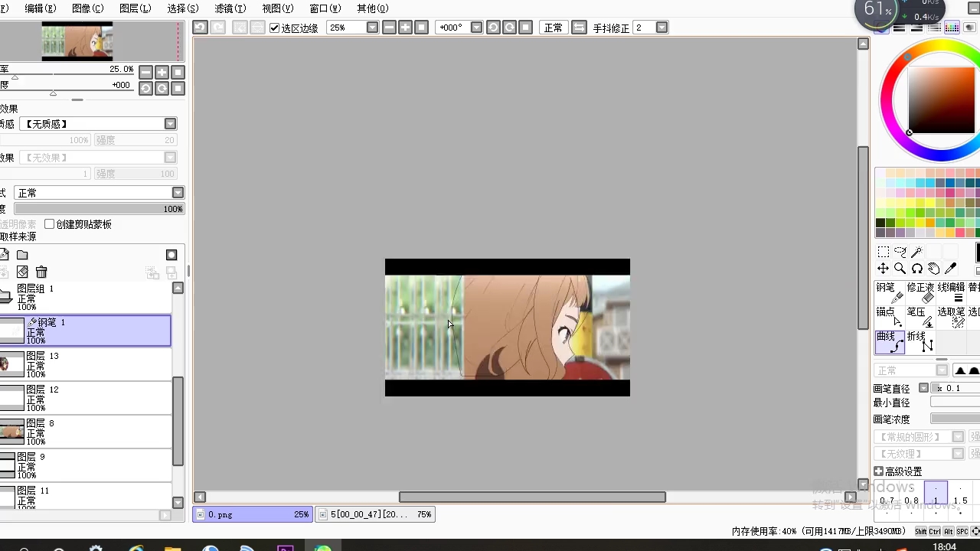The width and height of the screenshot is (980, 551).
Task: Open the 选择(S) menu
Action: [182, 8]
